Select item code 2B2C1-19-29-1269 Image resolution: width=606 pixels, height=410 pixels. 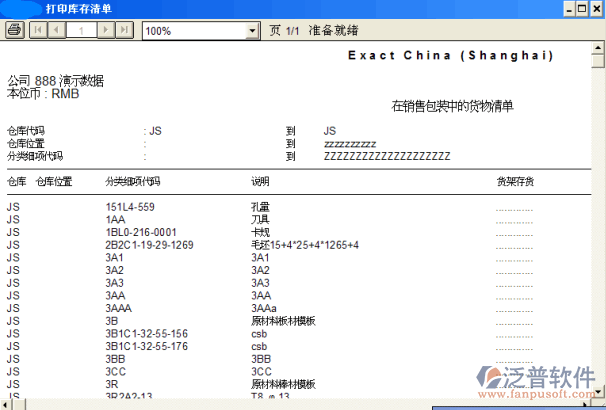[149, 245]
